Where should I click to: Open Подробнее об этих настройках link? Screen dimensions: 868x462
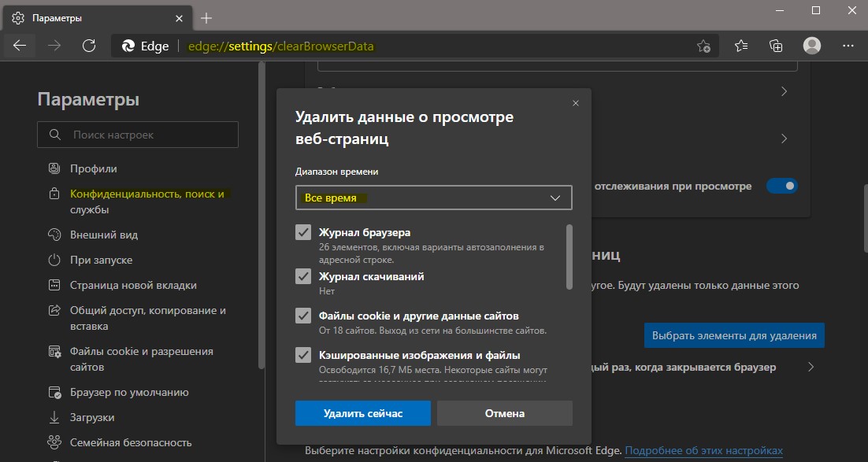coord(703,450)
